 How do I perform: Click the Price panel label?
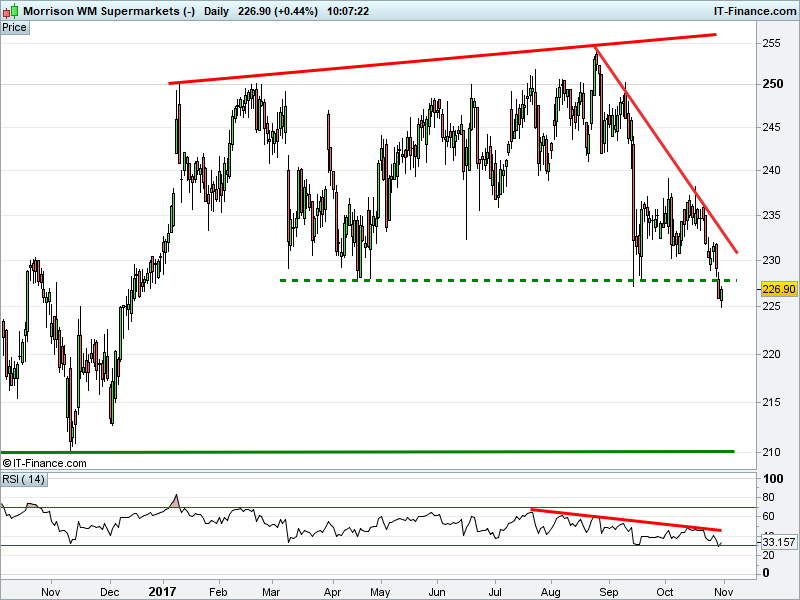coord(15,28)
